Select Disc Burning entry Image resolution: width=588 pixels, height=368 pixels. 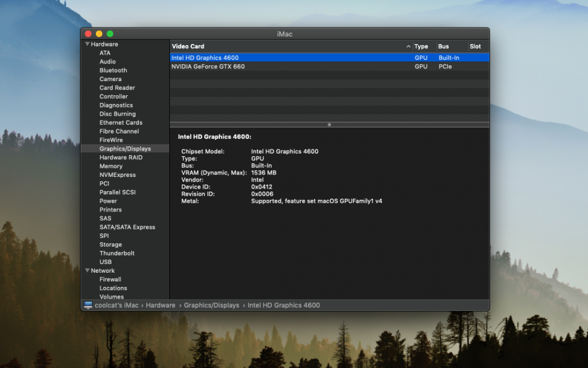(x=118, y=113)
